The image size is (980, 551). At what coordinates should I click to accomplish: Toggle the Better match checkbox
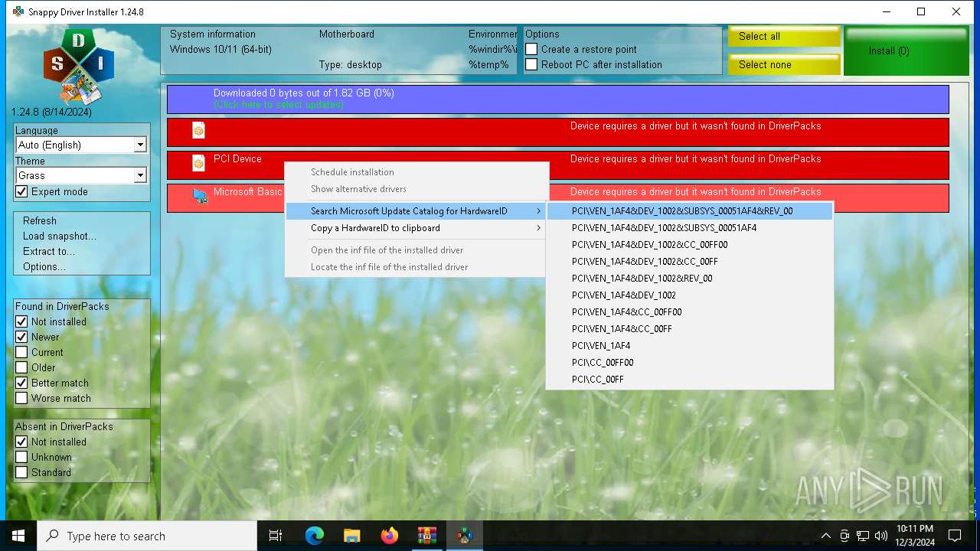(21, 383)
